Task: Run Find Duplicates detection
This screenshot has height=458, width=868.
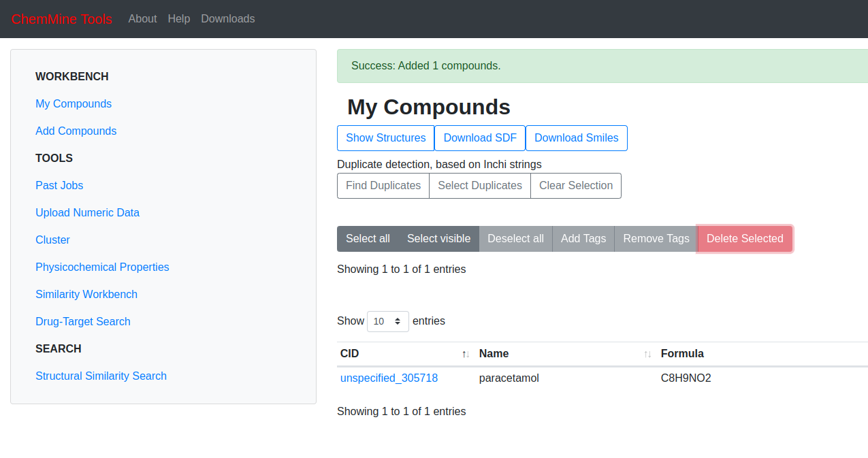Action: pyautogui.click(x=383, y=186)
